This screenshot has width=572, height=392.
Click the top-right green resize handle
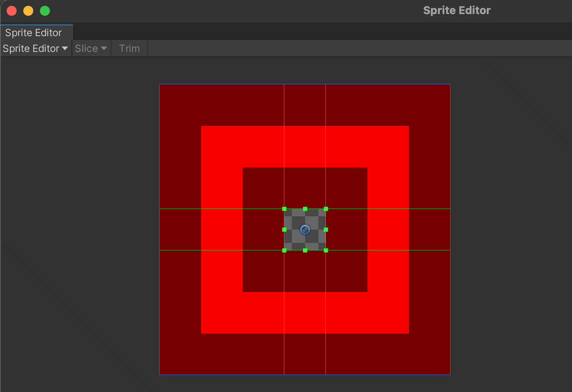click(326, 209)
